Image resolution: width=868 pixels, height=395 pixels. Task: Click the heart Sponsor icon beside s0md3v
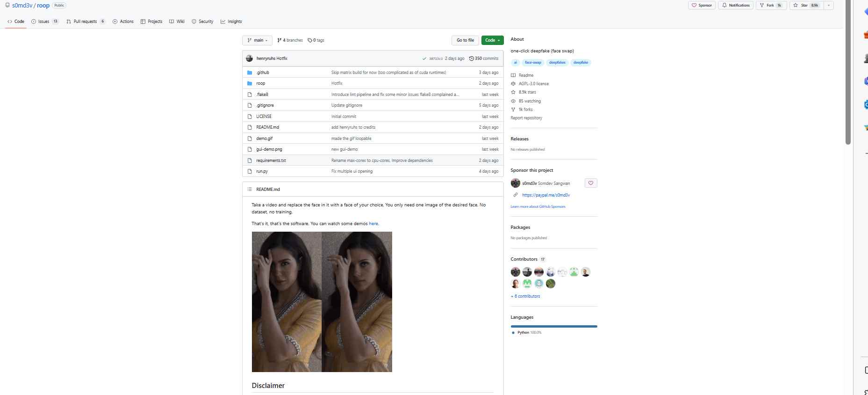point(591,183)
